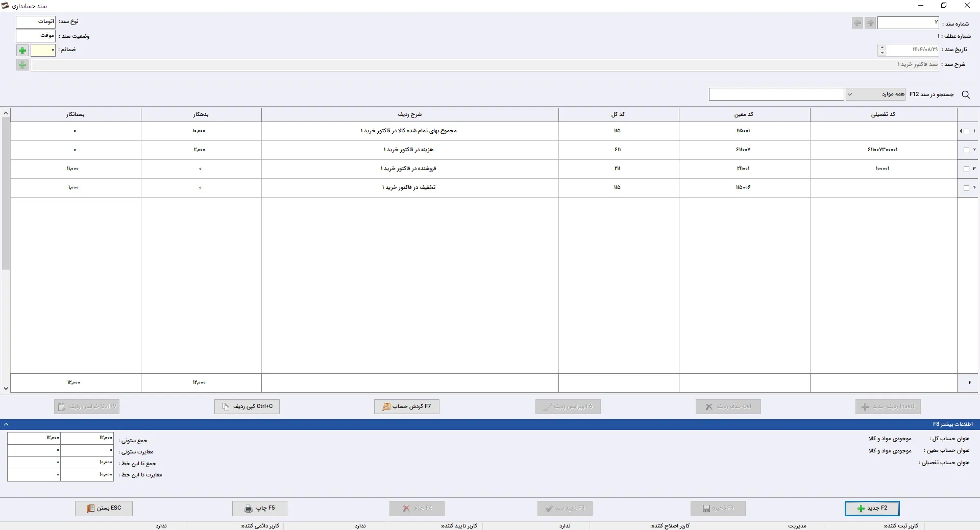Click the F6 ویرایش ردیف edit row button
The height and width of the screenshot is (530, 980).
coord(568,406)
